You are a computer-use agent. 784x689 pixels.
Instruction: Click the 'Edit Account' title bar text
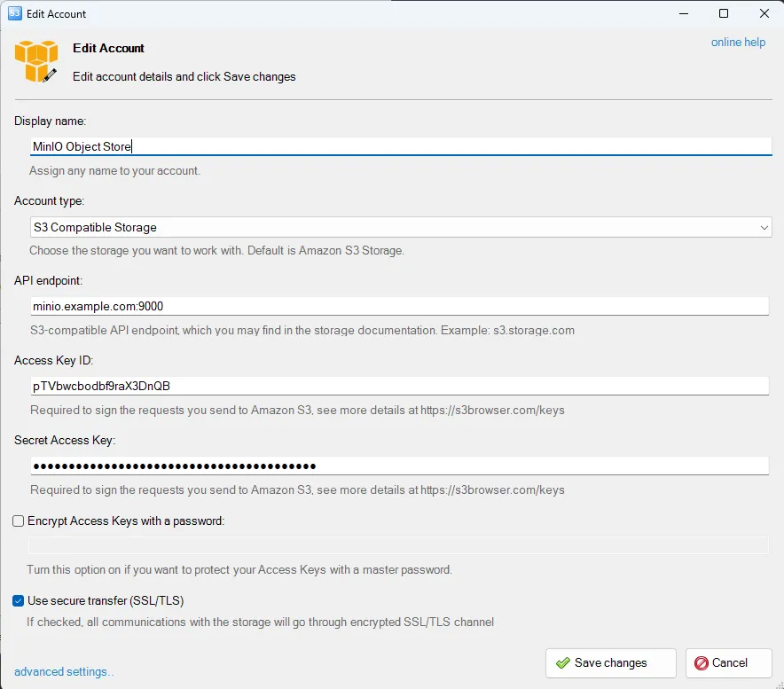click(x=56, y=14)
